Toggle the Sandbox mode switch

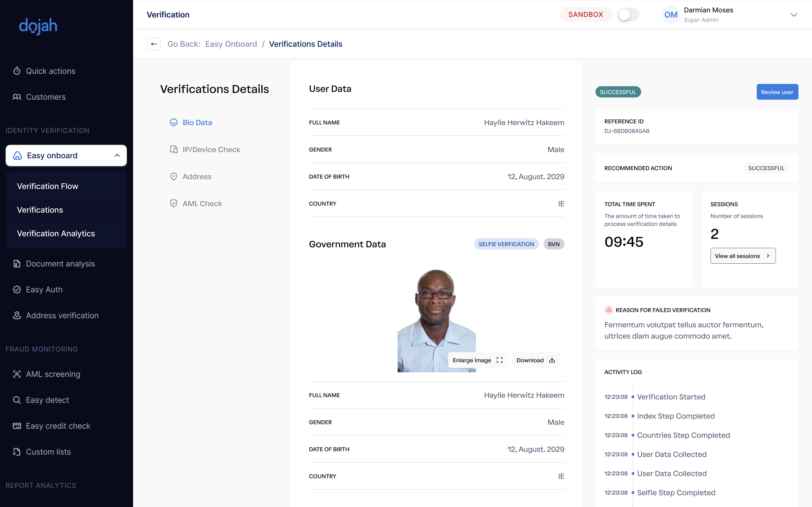tap(628, 15)
